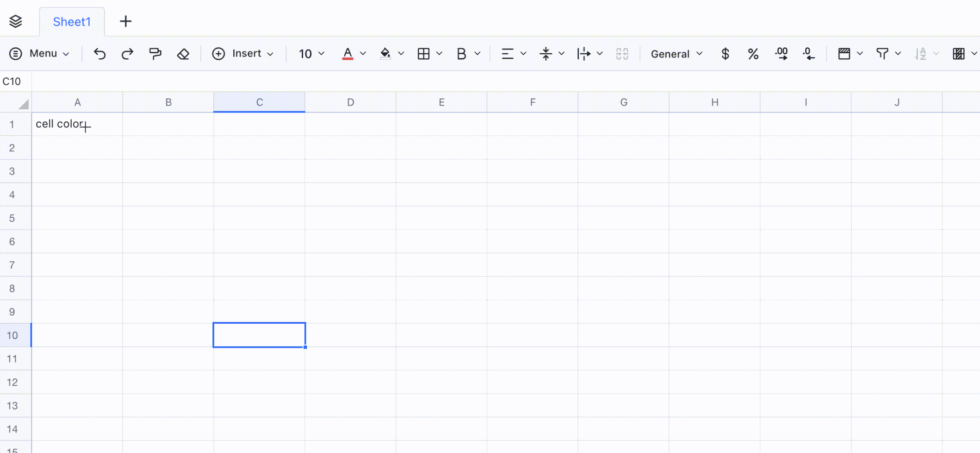Screen dimensions: 980x453
Task: Click the Redo icon
Action: (x=127, y=54)
